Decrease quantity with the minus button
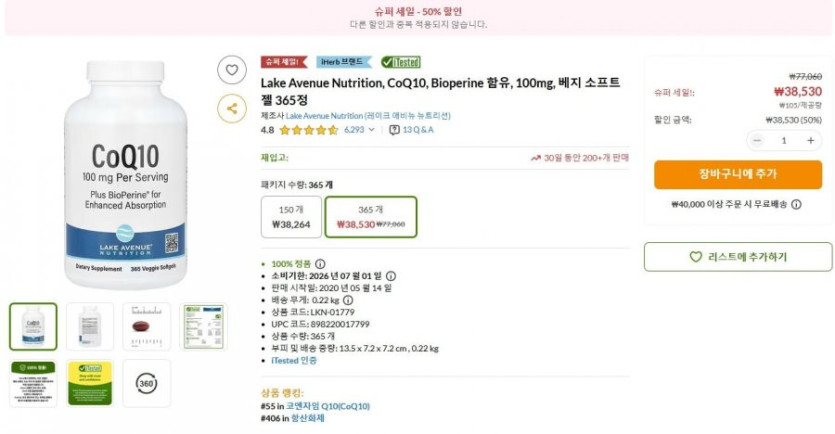Screen dimensions: 835x434 coord(757,141)
